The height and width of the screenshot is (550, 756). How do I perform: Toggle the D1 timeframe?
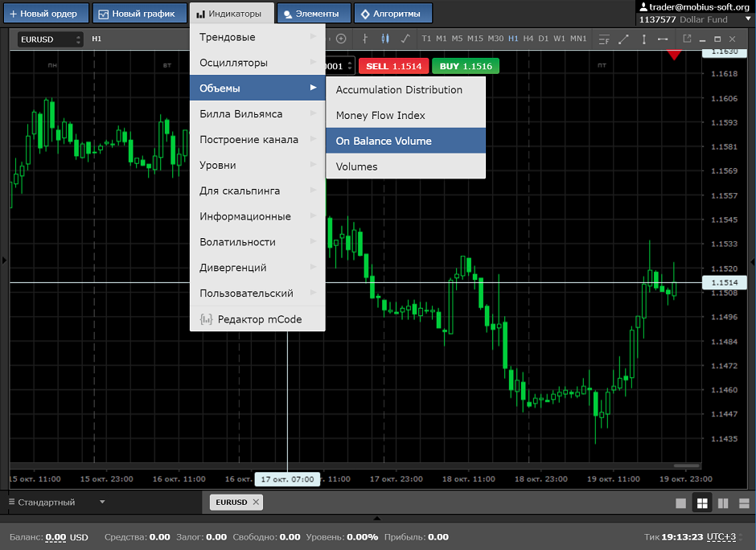pos(544,39)
